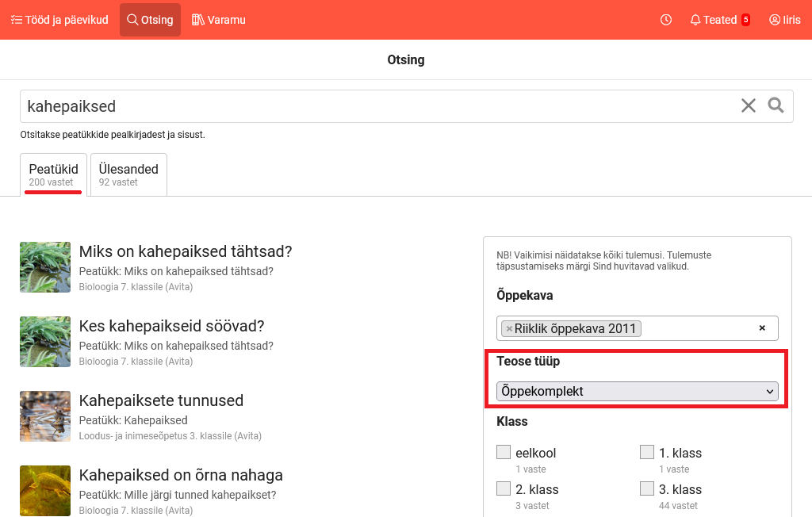Select the Otsing navigation item

(x=150, y=20)
